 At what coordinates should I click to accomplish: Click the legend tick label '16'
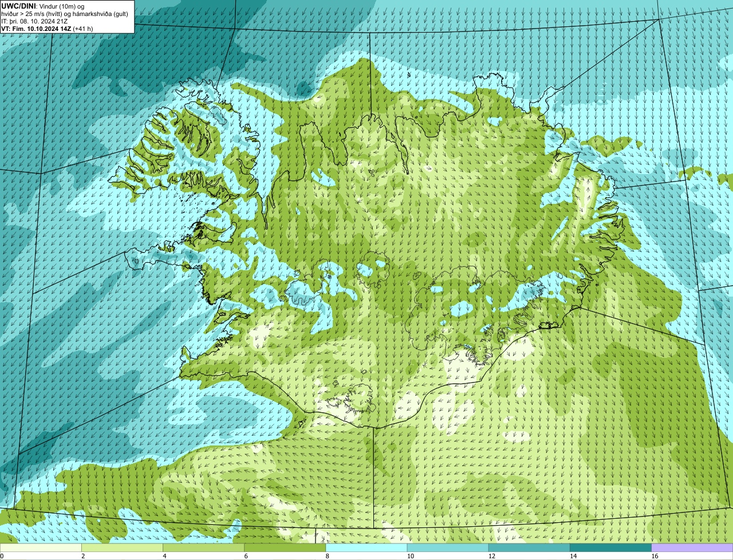[655, 556]
